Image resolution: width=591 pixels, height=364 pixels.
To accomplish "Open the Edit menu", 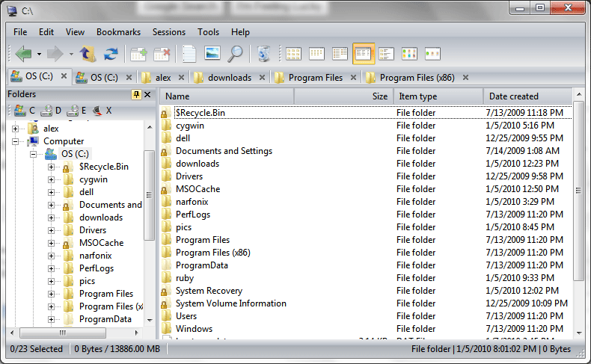I will click(x=46, y=32).
